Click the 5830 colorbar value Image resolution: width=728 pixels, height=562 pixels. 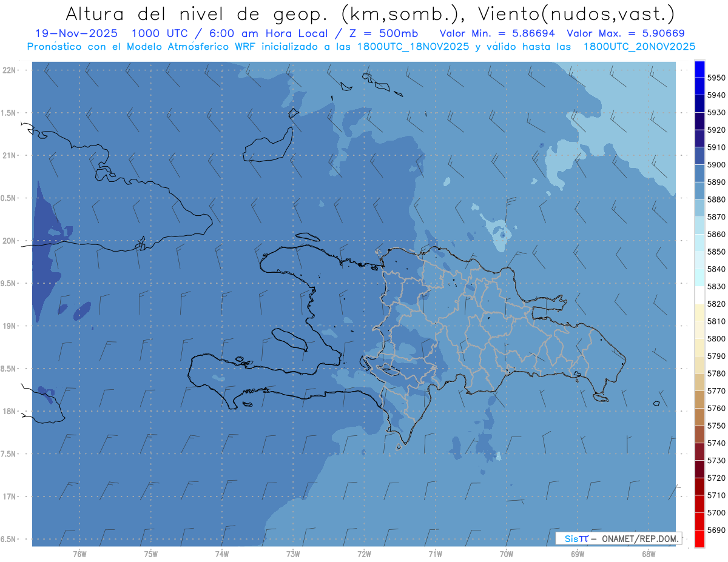[716, 286]
